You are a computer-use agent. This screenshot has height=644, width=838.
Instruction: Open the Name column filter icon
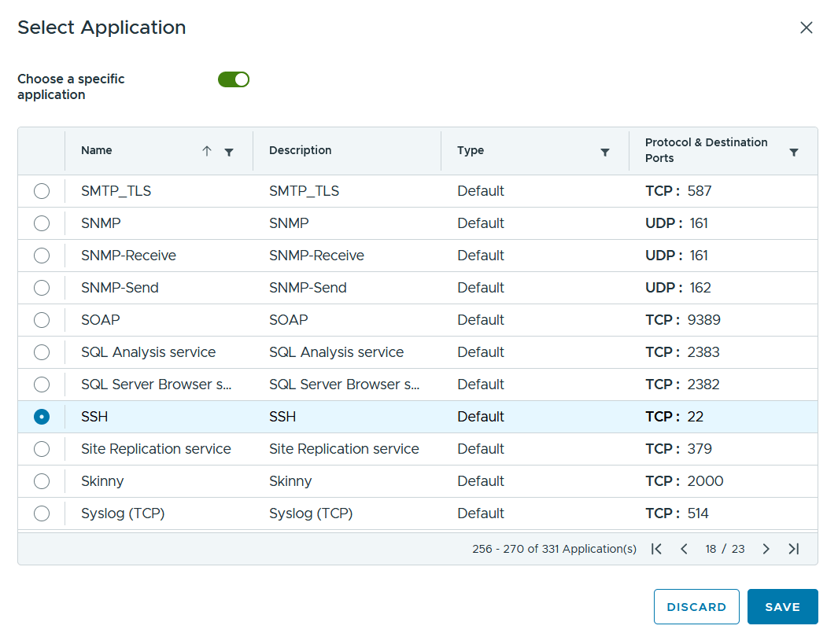click(x=229, y=153)
